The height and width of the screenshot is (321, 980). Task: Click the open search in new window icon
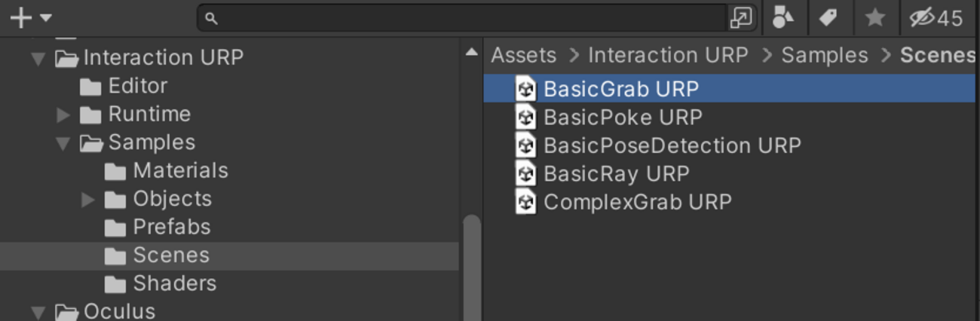(x=741, y=18)
